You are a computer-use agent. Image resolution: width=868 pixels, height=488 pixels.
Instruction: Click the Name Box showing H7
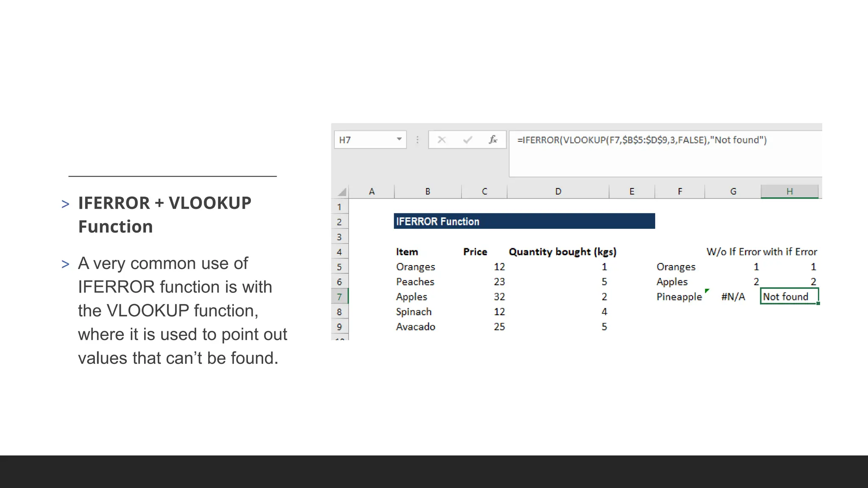click(370, 140)
